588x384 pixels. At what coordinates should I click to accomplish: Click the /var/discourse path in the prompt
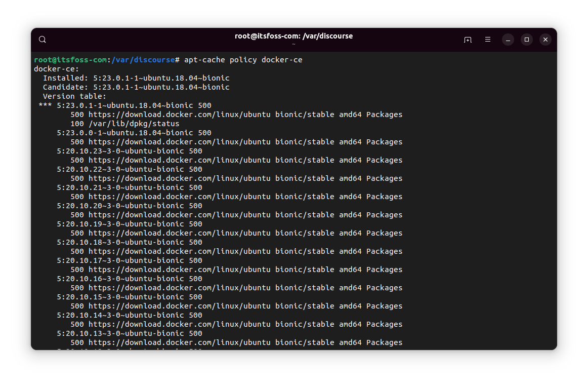click(143, 60)
